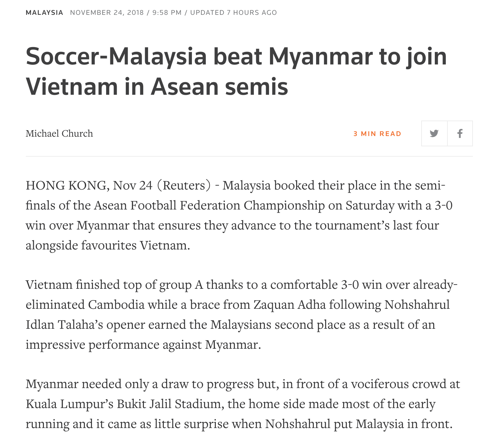This screenshot has width=489, height=448.
Task: Select the NOVEMBER 24, 2018 date
Action: click(106, 13)
